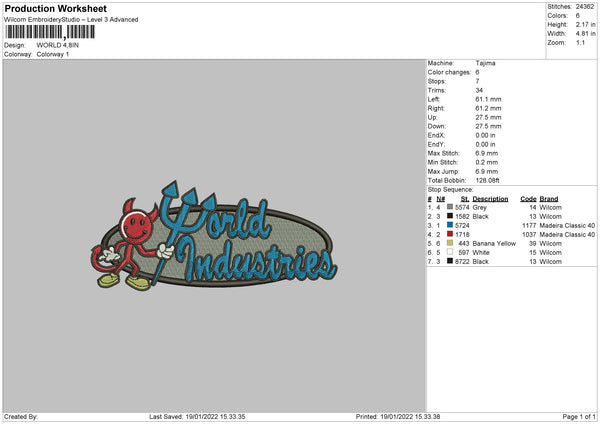This screenshot has height=424, width=600.
Task: Click the black swatch beside stitch count 8722
Action: [450, 261]
